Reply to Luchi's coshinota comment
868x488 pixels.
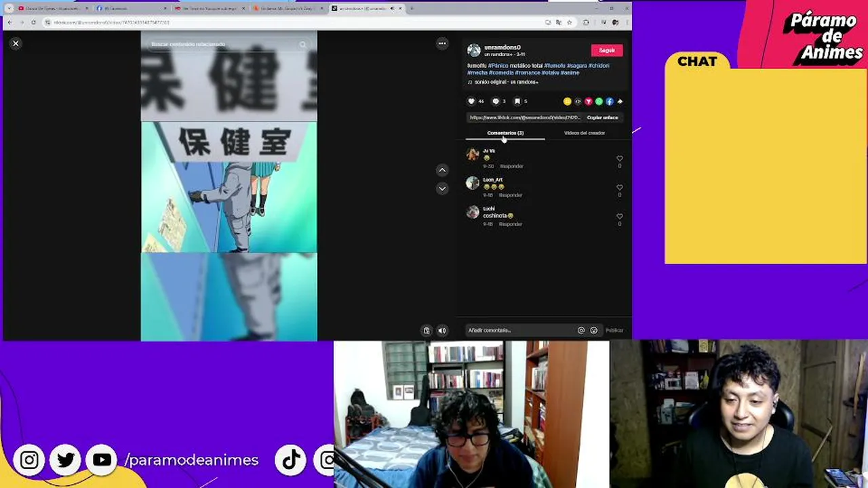coord(511,224)
